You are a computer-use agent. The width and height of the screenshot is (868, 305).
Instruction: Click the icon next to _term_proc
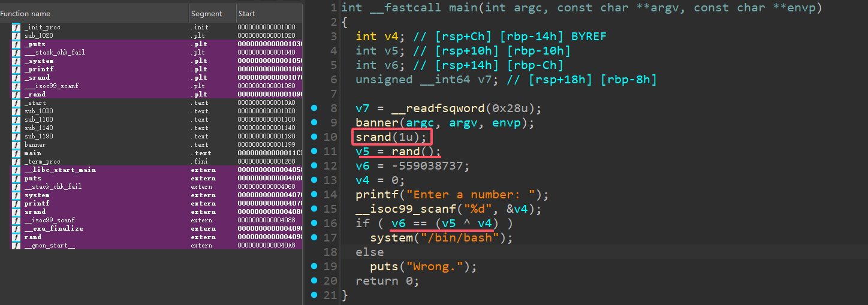pos(16,162)
